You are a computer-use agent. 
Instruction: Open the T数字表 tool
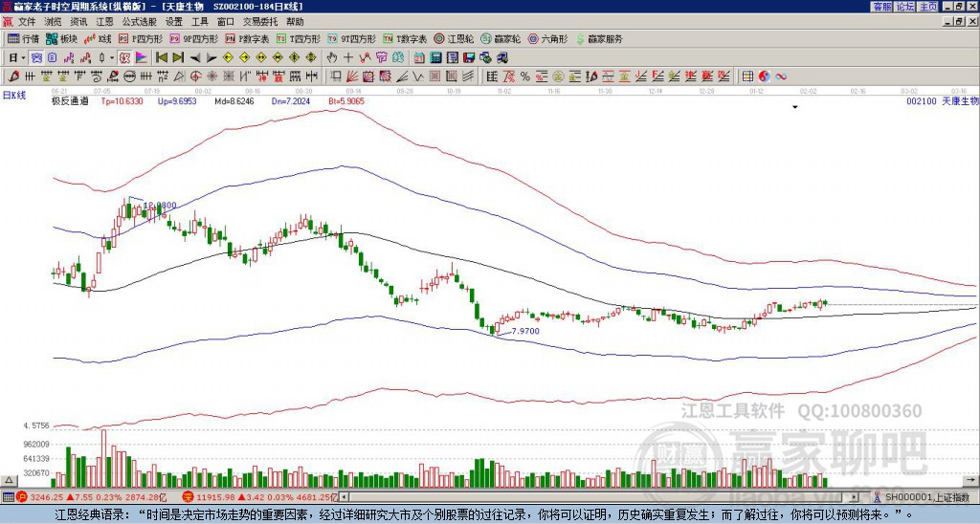(x=405, y=38)
